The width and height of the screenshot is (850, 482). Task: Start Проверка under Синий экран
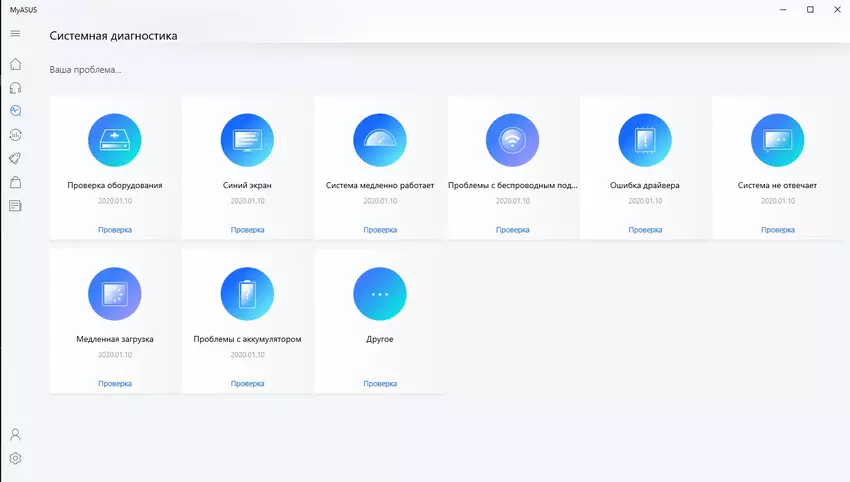247,230
